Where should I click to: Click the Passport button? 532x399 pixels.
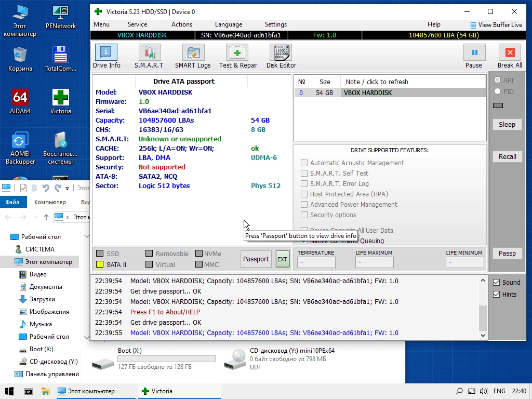coord(256,259)
